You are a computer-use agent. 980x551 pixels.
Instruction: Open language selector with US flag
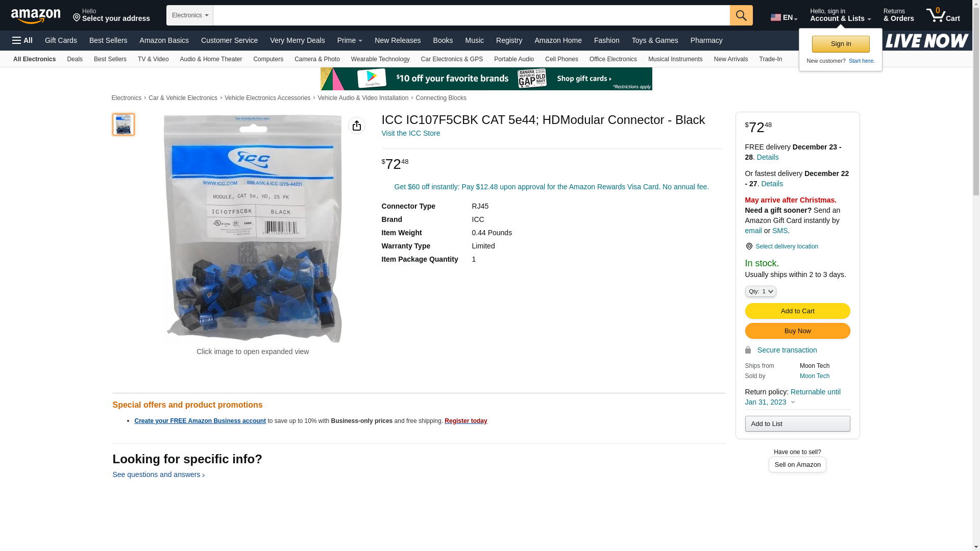click(783, 17)
